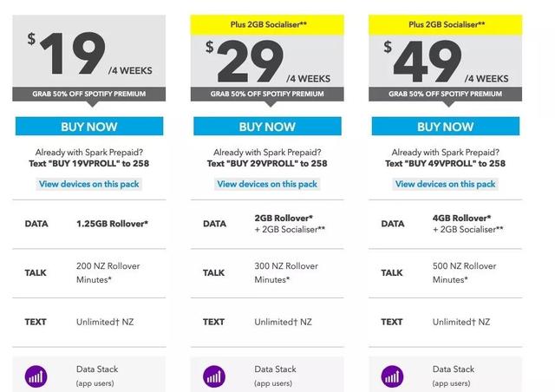
Task: Click yellow Plus 2GB Socialiser banner on $49 plan
Action: tap(446, 25)
